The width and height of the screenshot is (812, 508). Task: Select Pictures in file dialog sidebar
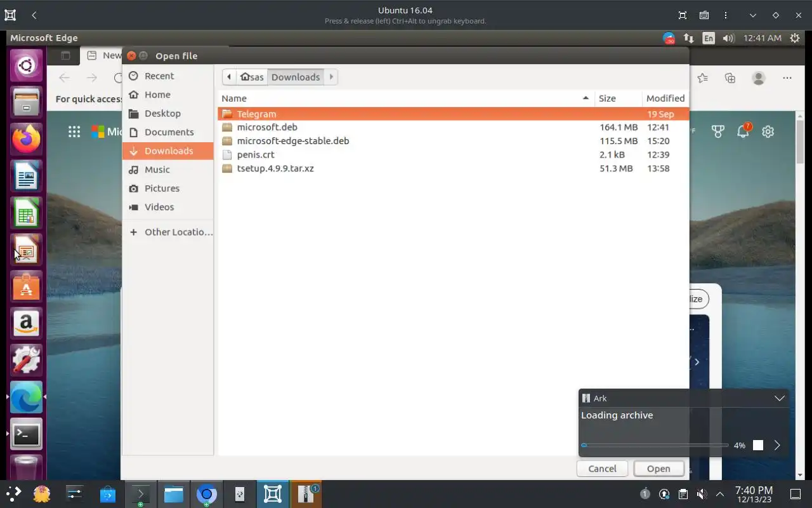click(167, 188)
